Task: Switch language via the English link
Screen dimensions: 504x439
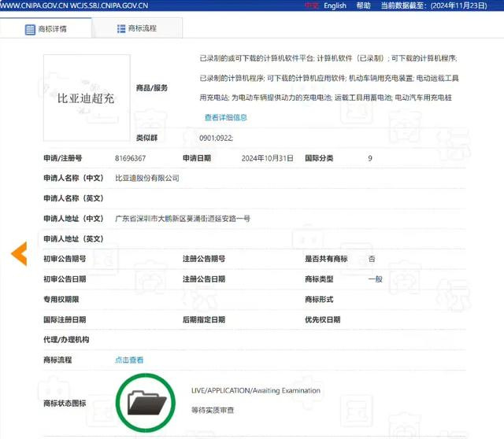Action: [x=335, y=6]
